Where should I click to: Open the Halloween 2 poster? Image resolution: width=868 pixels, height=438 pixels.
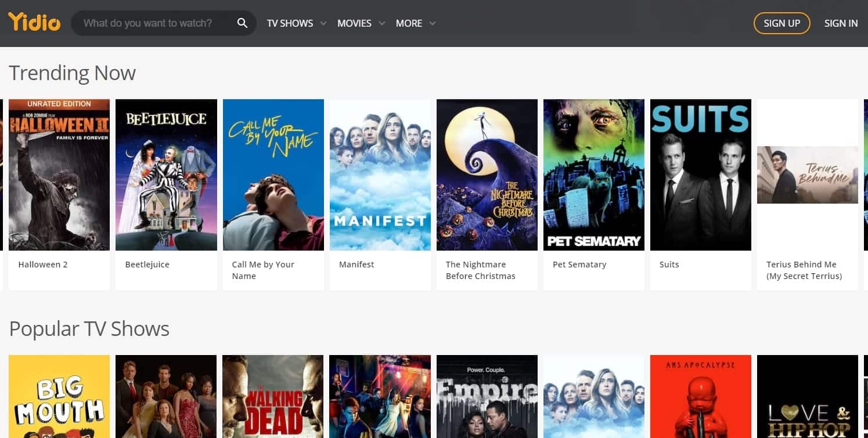[59, 175]
